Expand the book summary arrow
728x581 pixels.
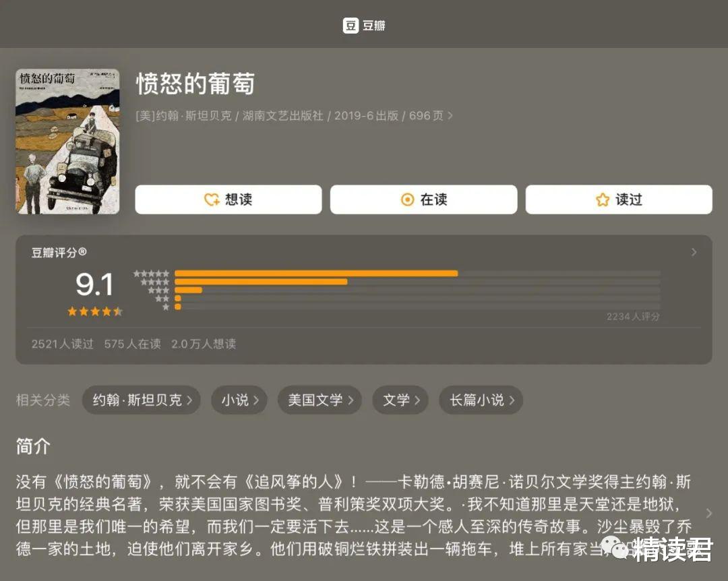709,513
